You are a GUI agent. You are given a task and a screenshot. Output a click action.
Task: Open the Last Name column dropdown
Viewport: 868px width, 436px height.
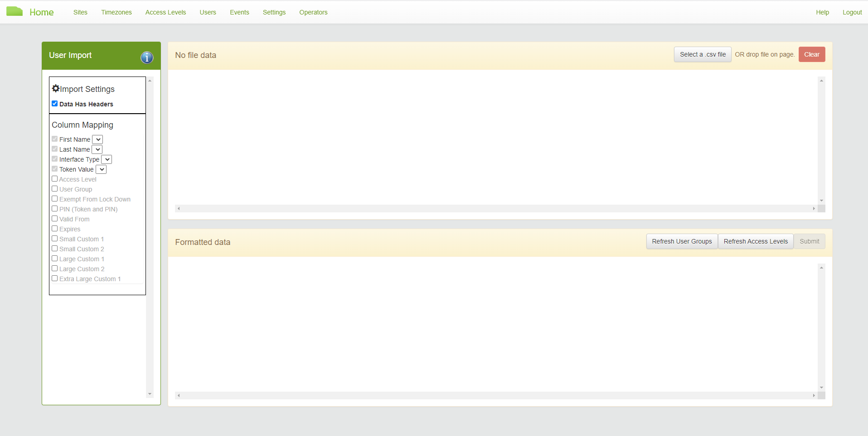point(97,149)
